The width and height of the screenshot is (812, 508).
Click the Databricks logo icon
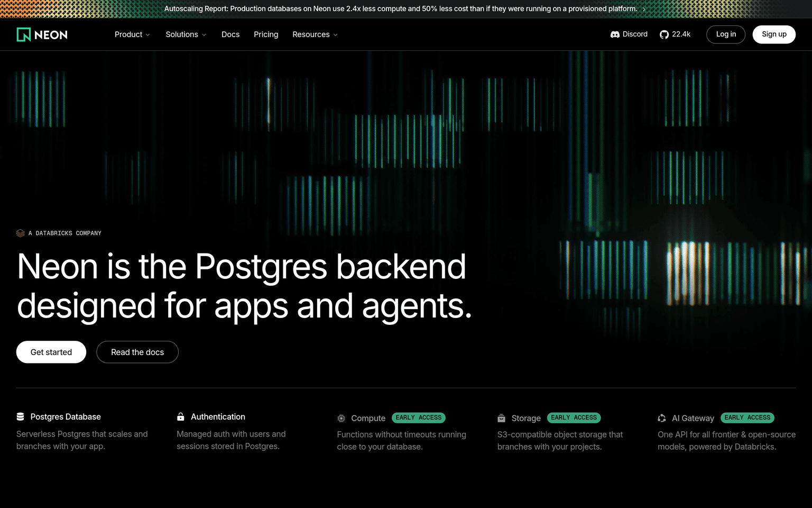pos(21,233)
